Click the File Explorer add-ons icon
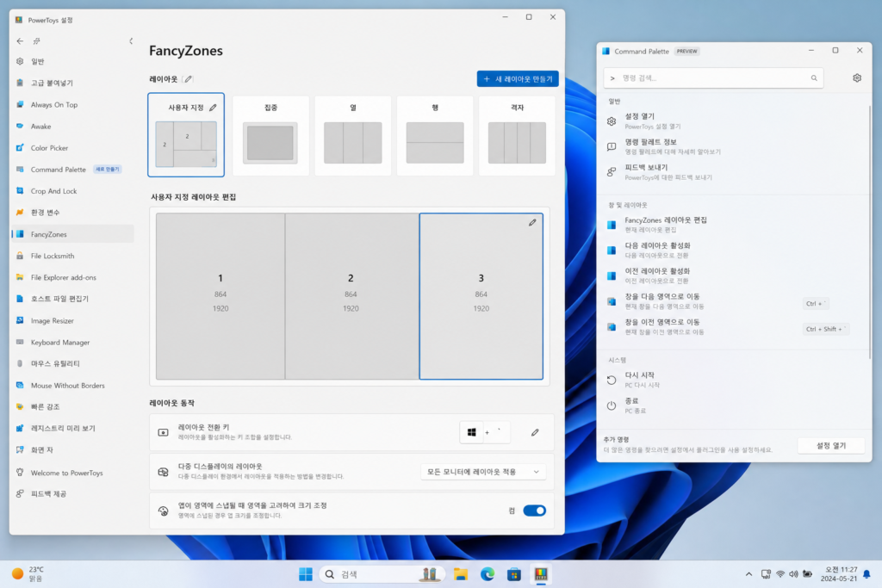Image resolution: width=882 pixels, height=588 pixels. tap(21, 277)
